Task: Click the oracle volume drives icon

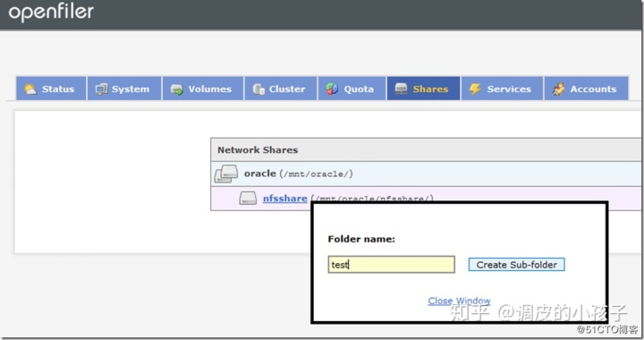Action: point(226,174)
